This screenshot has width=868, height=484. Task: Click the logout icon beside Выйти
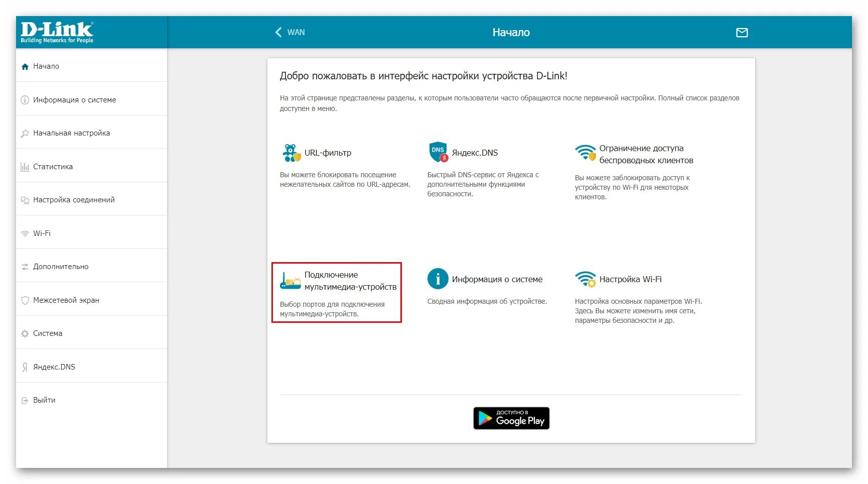tap(25, 400)
